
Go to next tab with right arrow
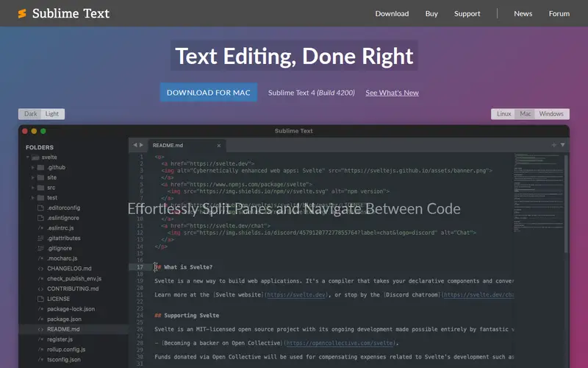[141, 145]
